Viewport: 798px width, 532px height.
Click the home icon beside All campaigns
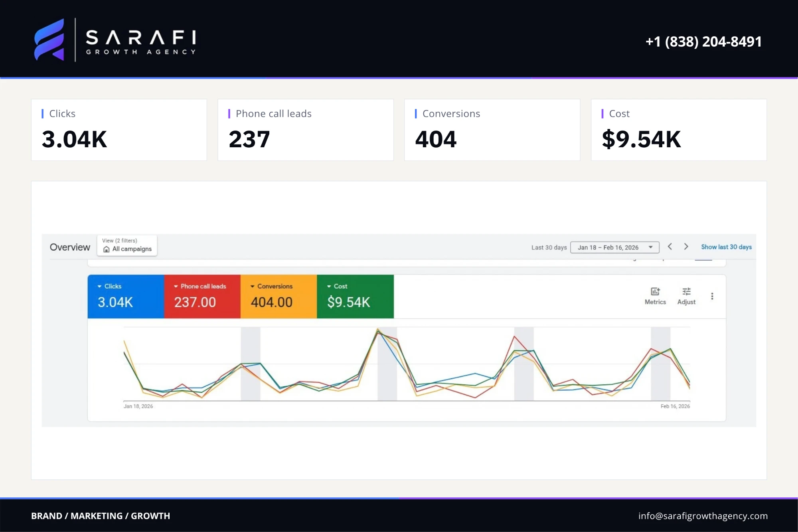pyautogui.click(x=106, y=249)
